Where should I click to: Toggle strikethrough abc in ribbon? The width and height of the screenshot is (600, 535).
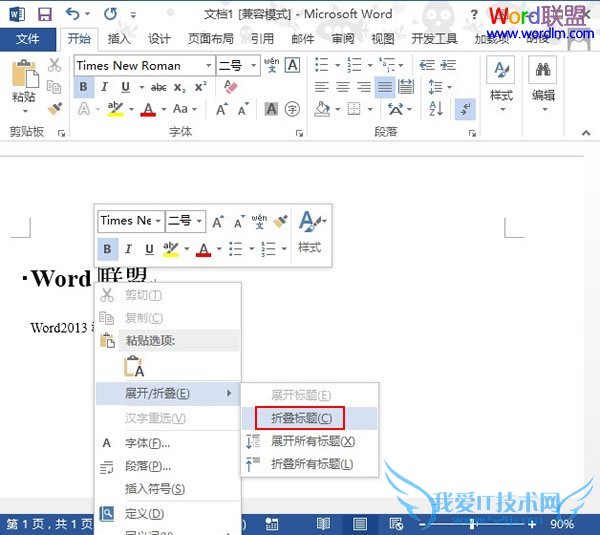pyautogui.click(x=158, y=87)
